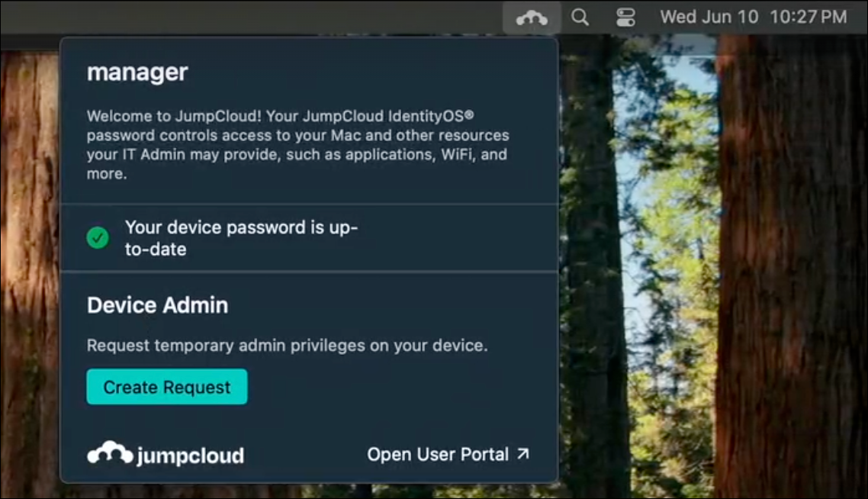Click the Create Request button
Image resolution: width=868 pixels, height=499 pixels.
click(166, 387)
